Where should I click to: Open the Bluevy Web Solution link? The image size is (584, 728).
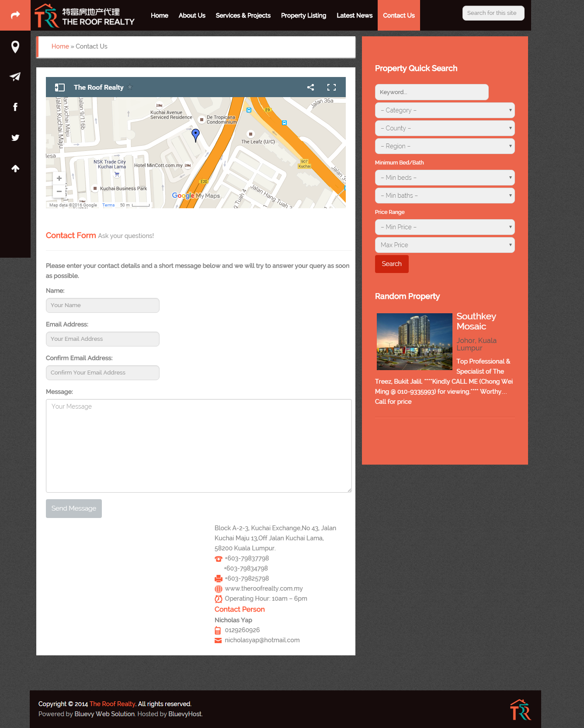[x=104, y=714]
